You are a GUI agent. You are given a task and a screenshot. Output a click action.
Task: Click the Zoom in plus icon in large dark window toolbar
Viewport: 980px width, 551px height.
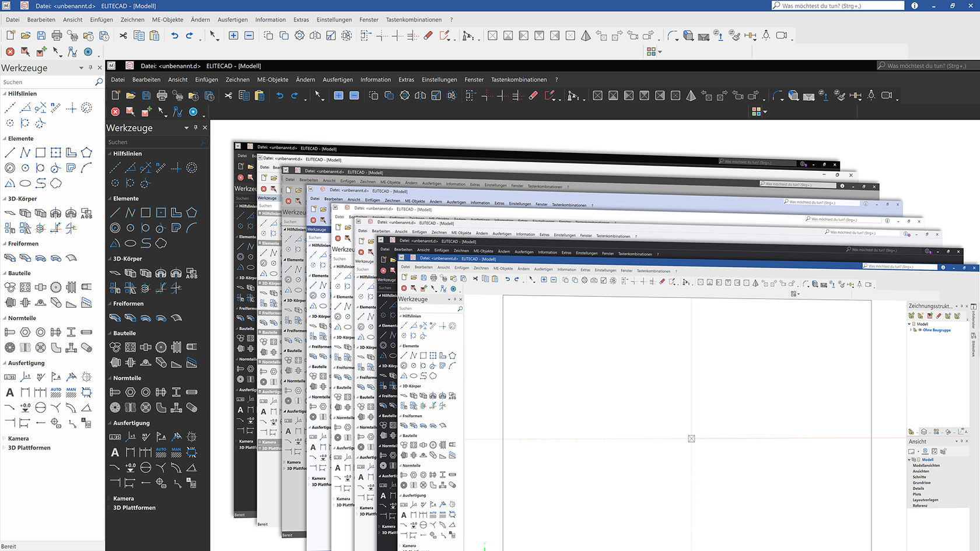point(338,96)
